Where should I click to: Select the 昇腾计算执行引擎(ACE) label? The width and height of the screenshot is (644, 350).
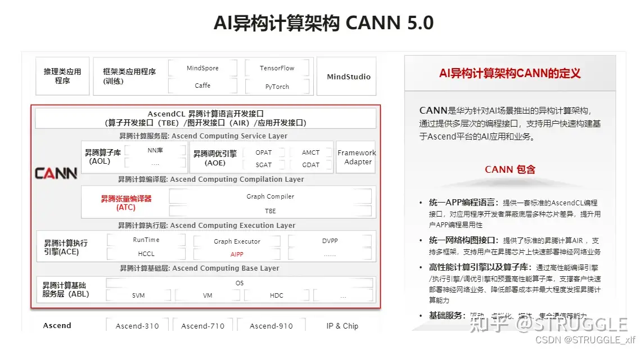[x=66, y=247]
